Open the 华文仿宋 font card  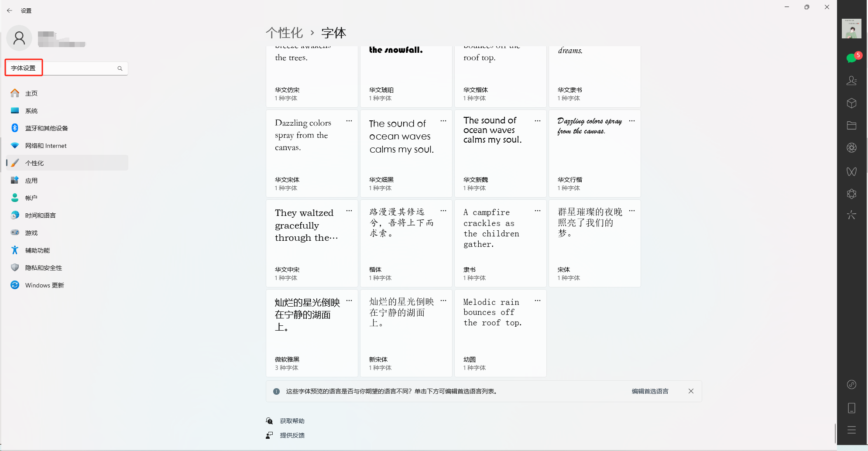(x=312, y=76)
